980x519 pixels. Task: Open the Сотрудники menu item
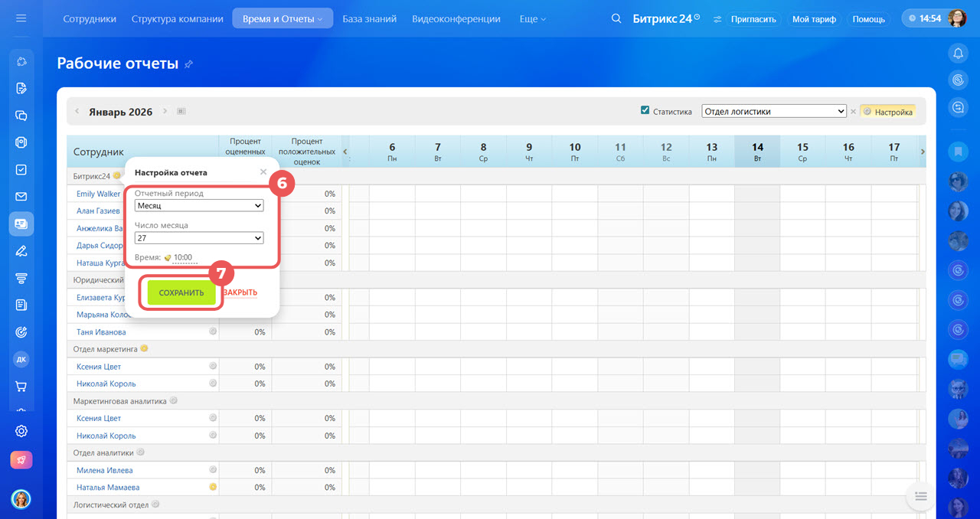click(90, 19)
